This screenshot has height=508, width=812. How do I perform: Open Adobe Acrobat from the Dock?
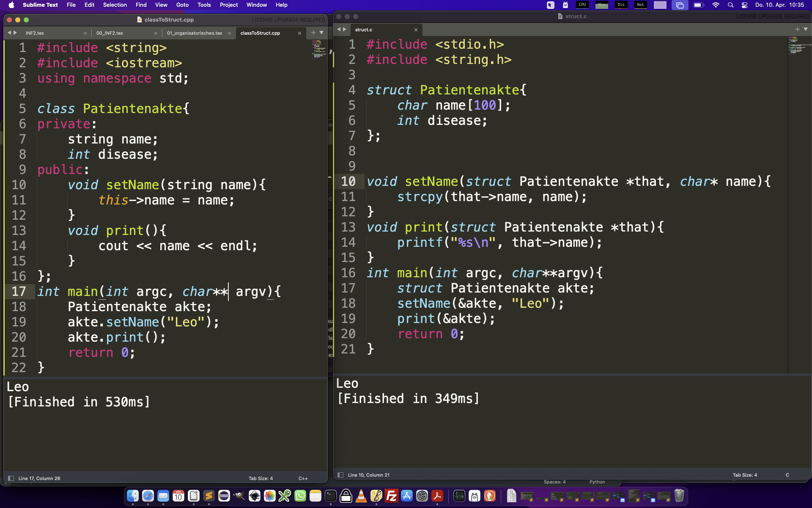coord(437,495)
